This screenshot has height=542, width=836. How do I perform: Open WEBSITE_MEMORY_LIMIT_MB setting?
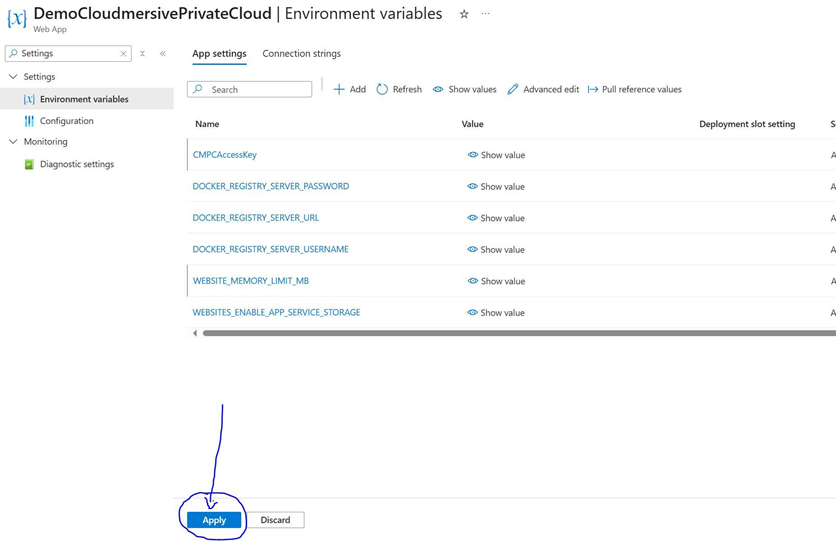[251, 281]
